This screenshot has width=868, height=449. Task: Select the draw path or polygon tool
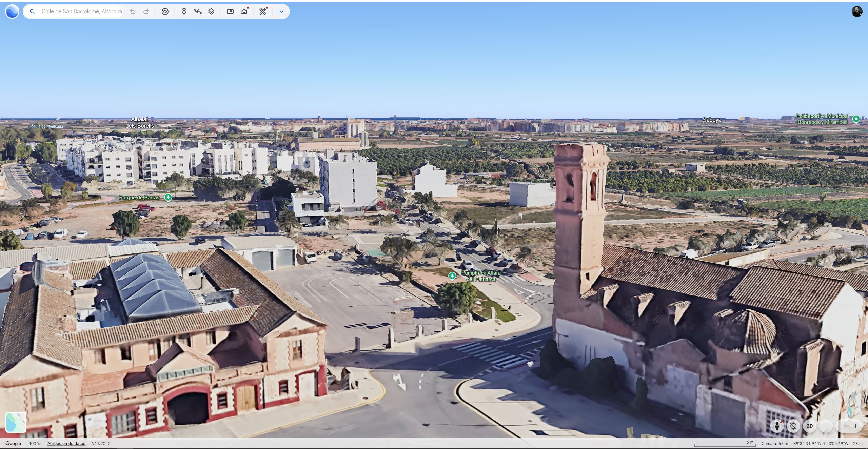pos(198,12)
